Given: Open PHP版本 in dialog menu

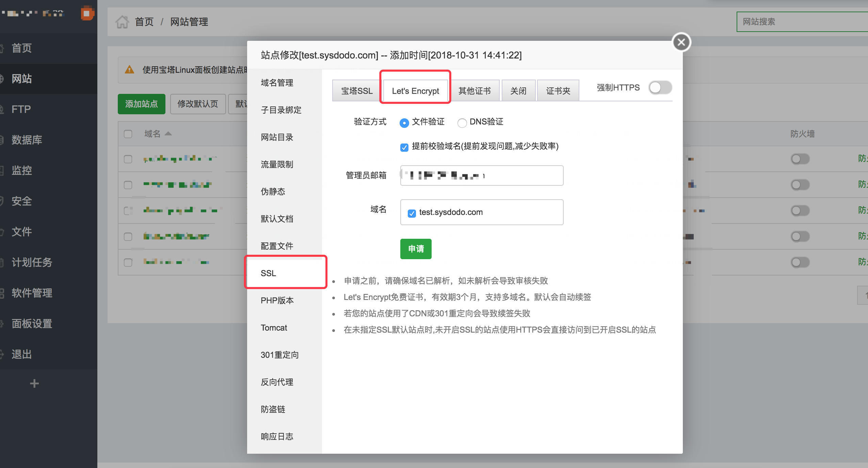Looking at the screenshot, I should [x=285, y=300].
